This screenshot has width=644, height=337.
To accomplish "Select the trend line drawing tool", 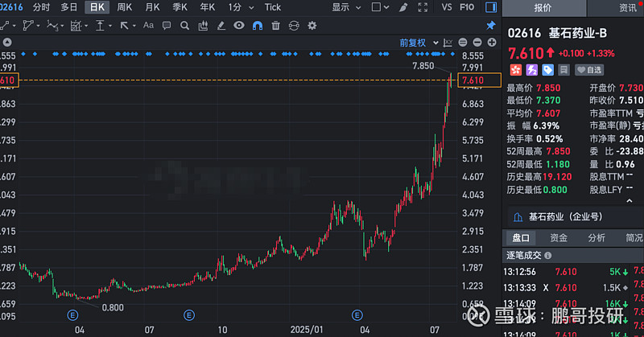I will click(x=5, y=26).
